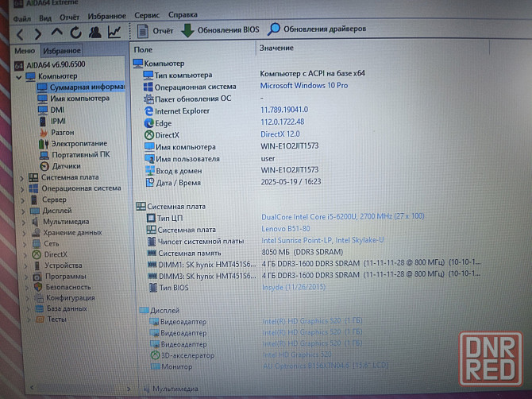The height and width of the screenshot is (399, 532).
Task: Select the DMI tree item
Action: point(51,110)
